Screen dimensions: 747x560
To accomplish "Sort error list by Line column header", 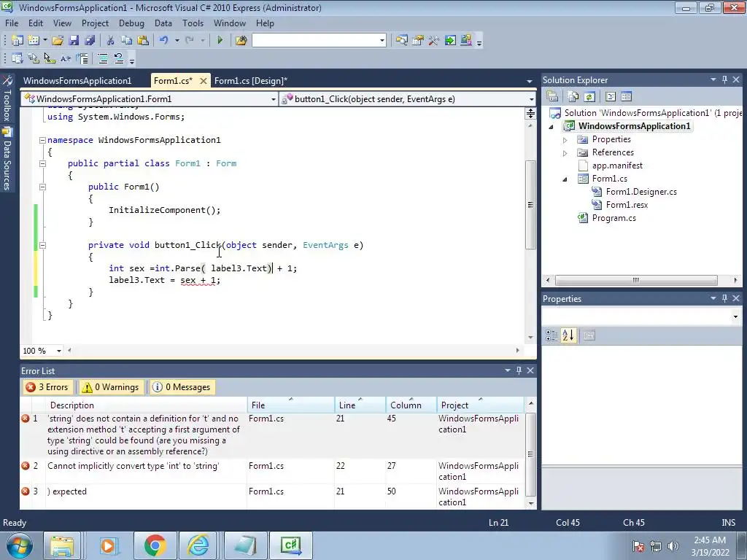I will click(x=360, y=405).
